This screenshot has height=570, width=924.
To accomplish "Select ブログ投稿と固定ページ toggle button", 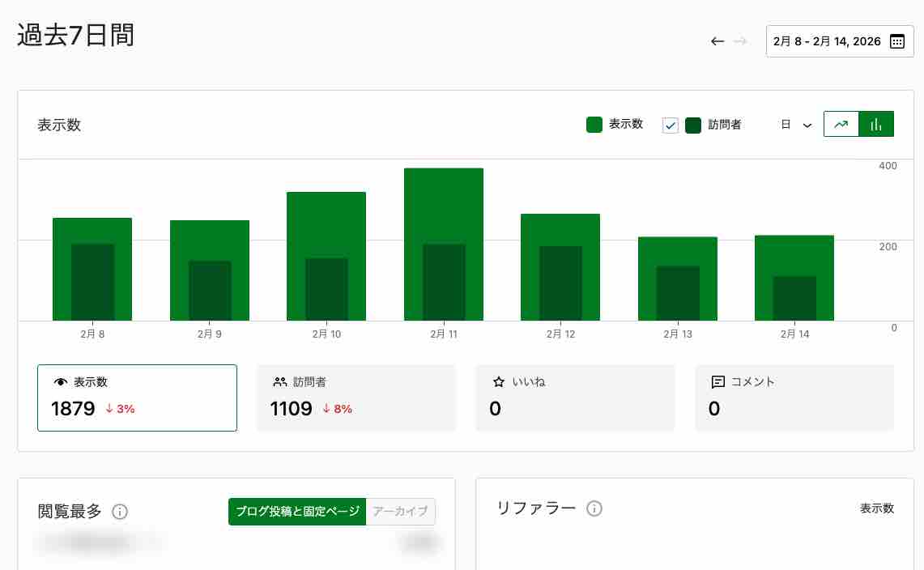I will click(297, 512).
